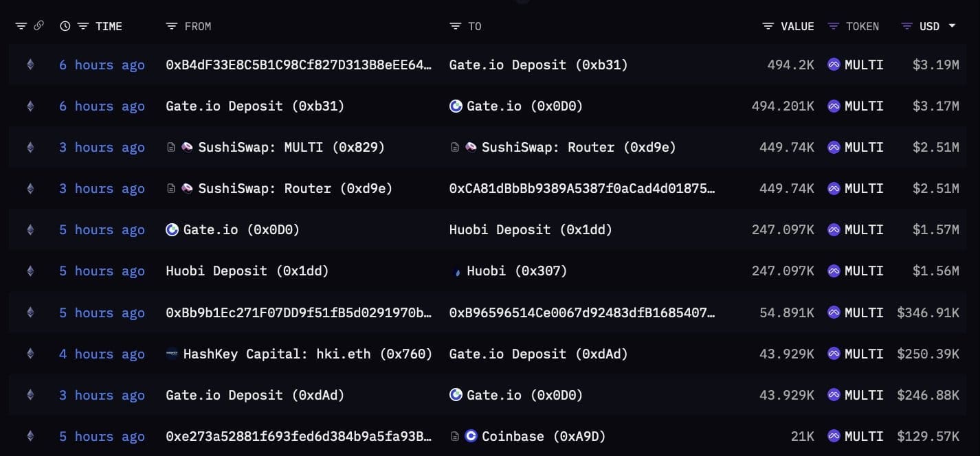Screen dimensions: 980x456
Task: Open SushiSwap: MULTI (0x829) sender link
Action: (x=291, y=147)
